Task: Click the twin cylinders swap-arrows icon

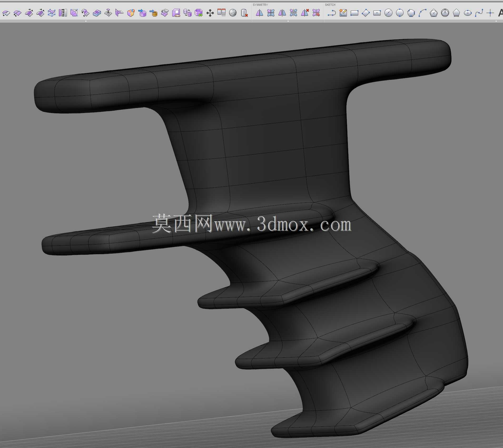Action: tap(187, 13)
